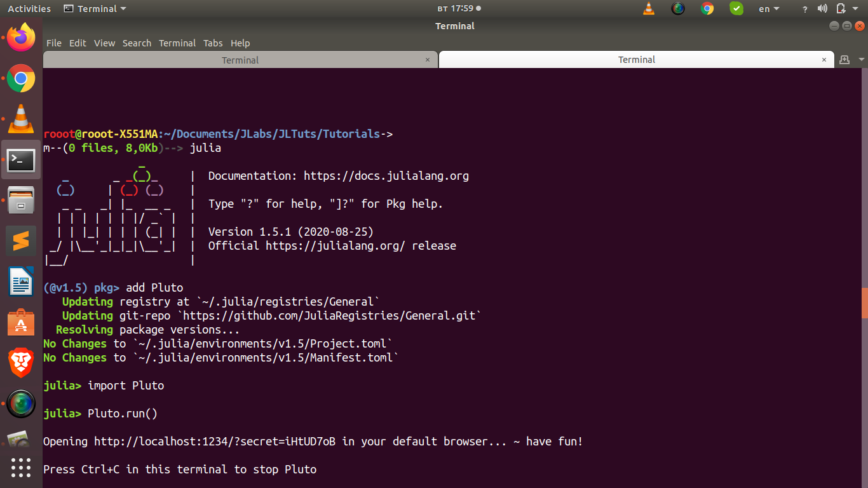The image size is (868, 488).
Task: Add a new terminal tab
Action: click(844, 60)
